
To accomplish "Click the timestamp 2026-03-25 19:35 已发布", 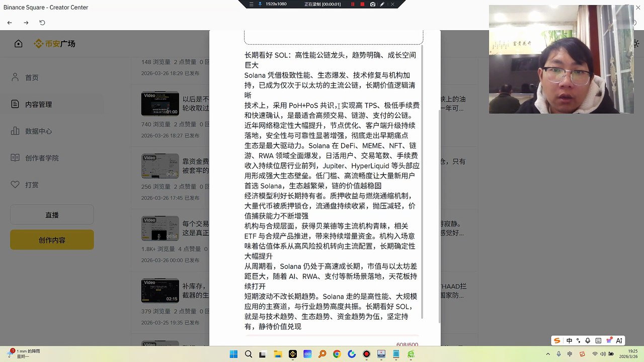I will click(x=170, y=322).
